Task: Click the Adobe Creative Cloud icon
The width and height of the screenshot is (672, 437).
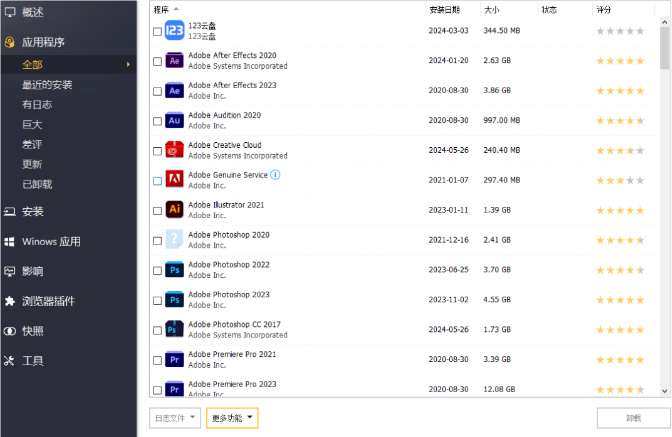Action: pos(174,150)
